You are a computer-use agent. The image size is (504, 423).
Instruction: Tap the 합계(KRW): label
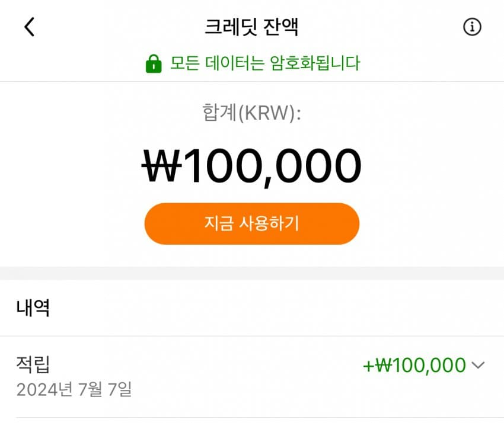[x=251, y=113]
